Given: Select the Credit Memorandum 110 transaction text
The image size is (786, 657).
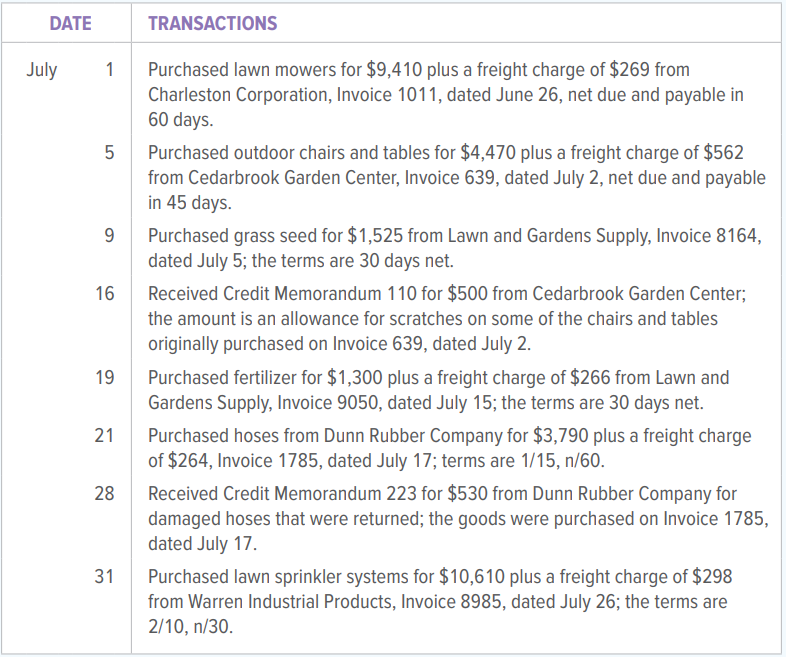Looking at the screenshot, I should 445,319.
